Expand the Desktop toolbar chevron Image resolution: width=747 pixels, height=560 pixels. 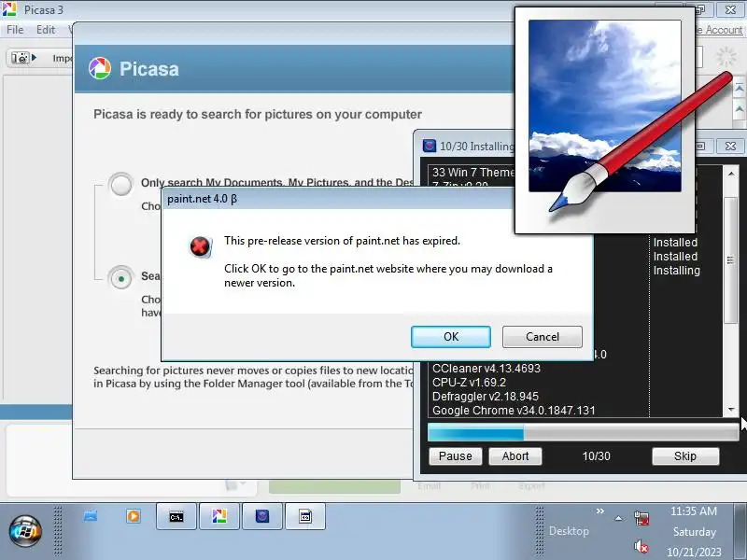(599, 511)
